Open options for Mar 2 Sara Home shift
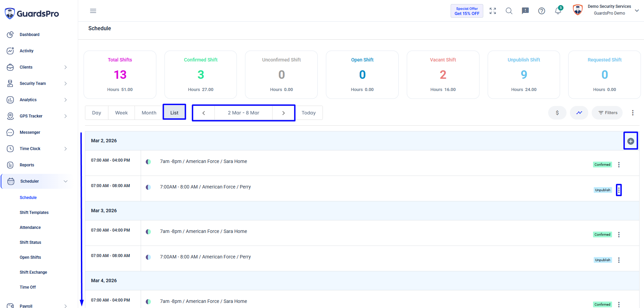644x308 pixels. tap(619, 165)
